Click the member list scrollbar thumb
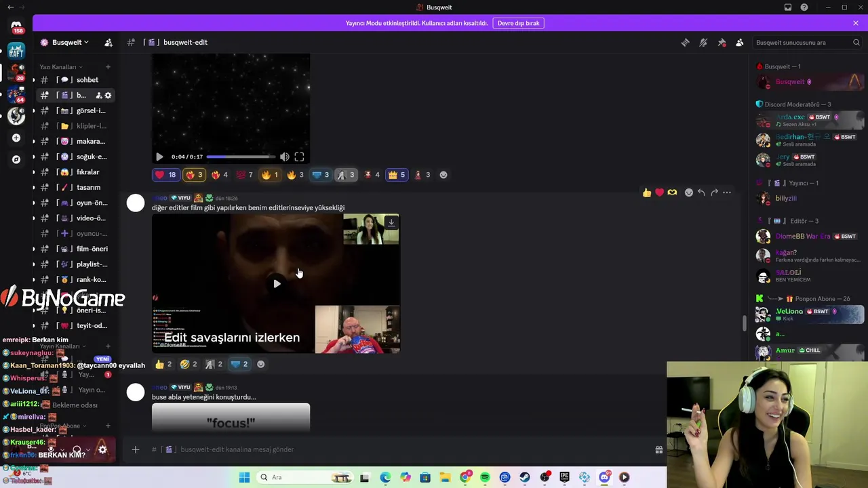 pos(745,323)
